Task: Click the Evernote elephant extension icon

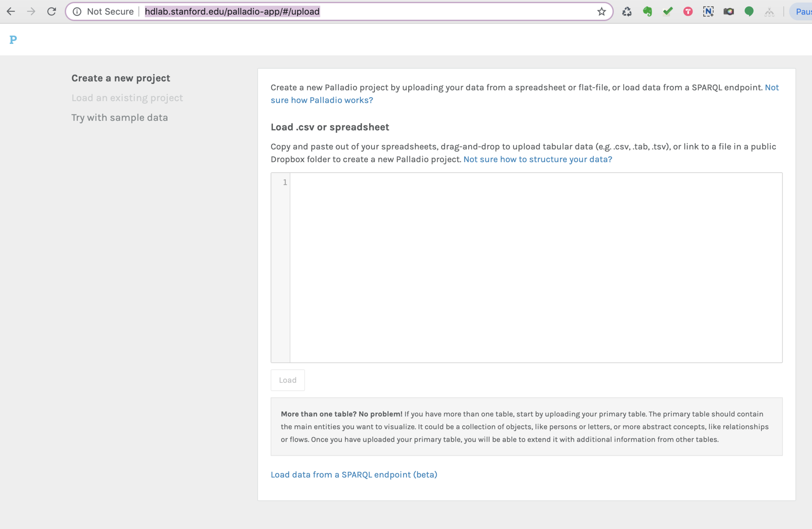Action: [x=647, y=12]
